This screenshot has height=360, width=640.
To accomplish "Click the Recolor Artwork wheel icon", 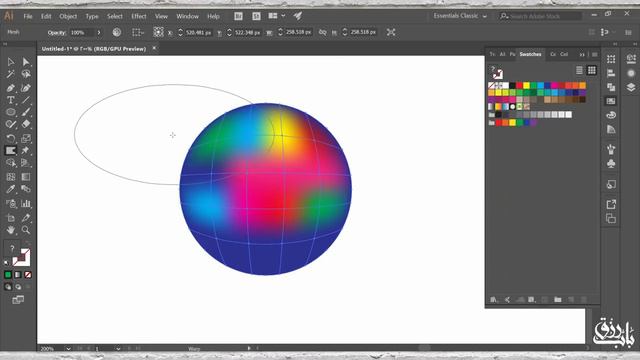I will [x=117, y=32].
